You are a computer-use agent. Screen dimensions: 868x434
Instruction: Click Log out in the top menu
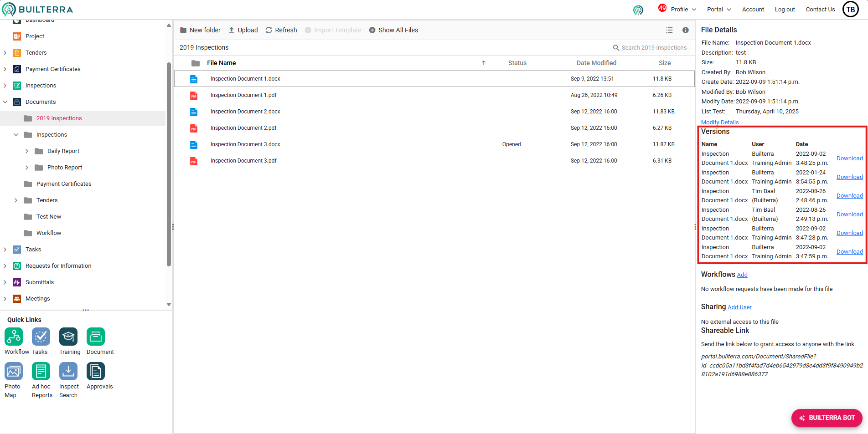pyautogui.click(x=785, y=9)
